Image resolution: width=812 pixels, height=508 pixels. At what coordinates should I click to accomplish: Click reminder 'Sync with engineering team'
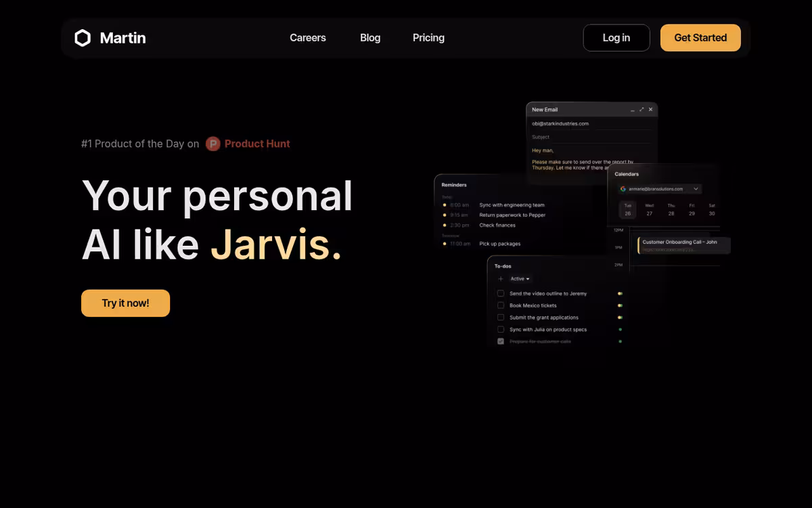(512, 205)
